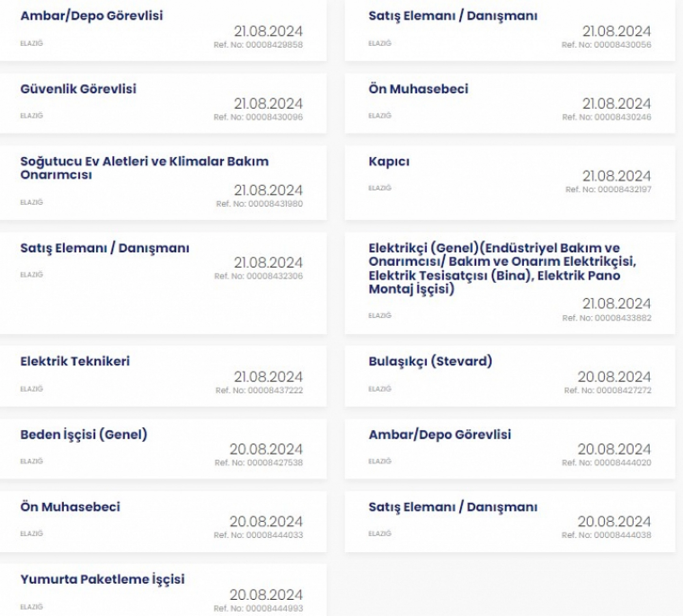This screenshot has width=683, height=616.
Task: Open Ön Muhasebeci listing dated 20.08.2024
Action: coord(70,507)
